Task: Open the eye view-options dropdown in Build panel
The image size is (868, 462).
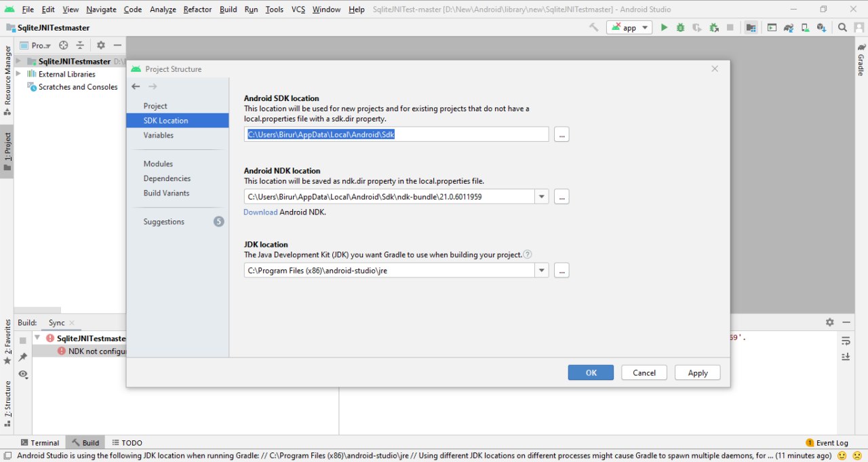Action: [23, 374]
